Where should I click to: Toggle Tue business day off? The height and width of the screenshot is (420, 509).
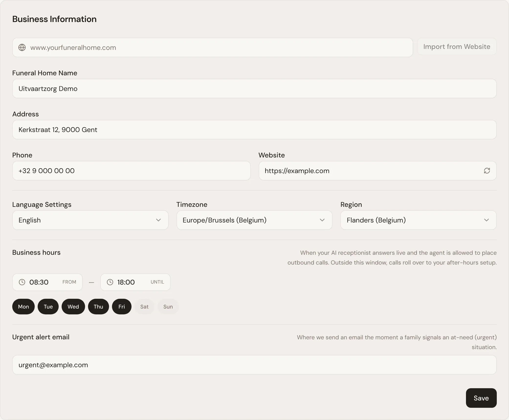pos(48,307)
